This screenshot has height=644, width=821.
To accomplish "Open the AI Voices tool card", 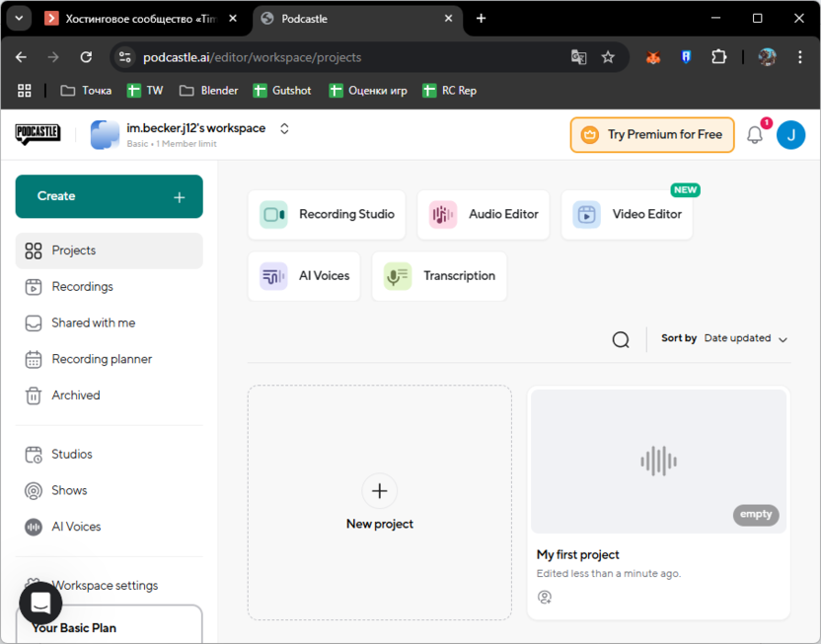I will click(x=305, y=276).
